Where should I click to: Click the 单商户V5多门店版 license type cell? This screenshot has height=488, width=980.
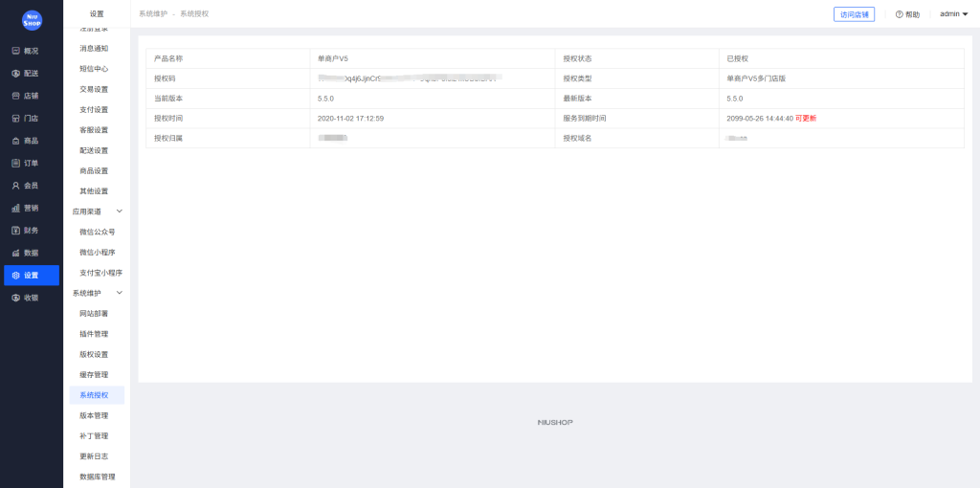[841, 78]
